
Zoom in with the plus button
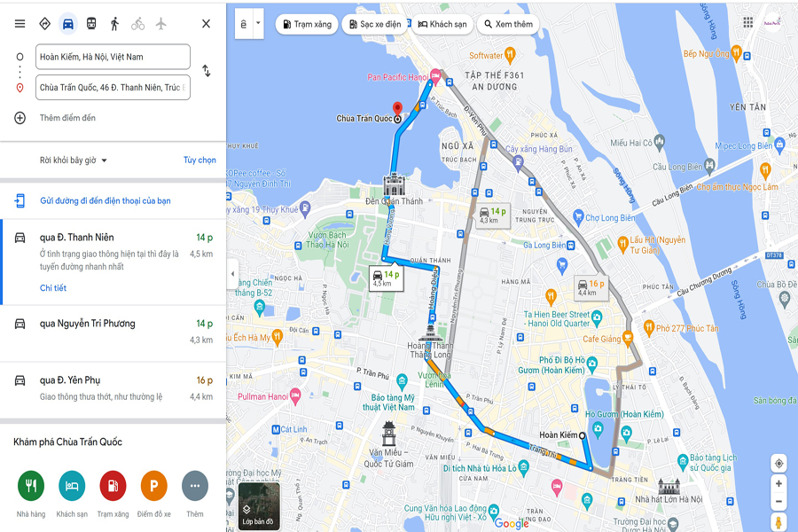coord(778,483)
